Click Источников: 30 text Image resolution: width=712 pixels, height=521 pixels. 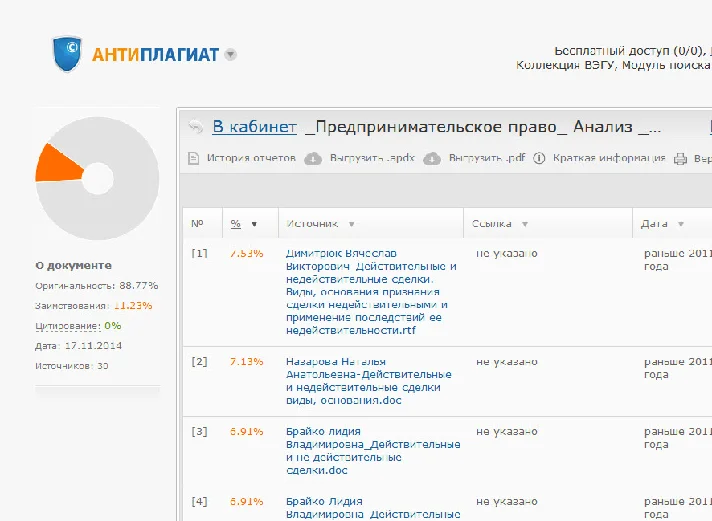(x=72, y=366)
